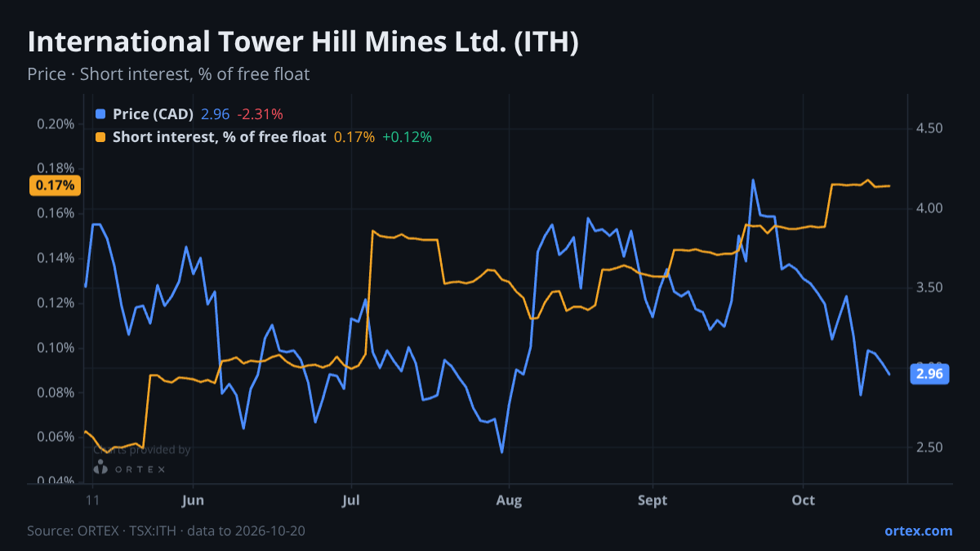Click the 4.50 right price axis label

929,129
